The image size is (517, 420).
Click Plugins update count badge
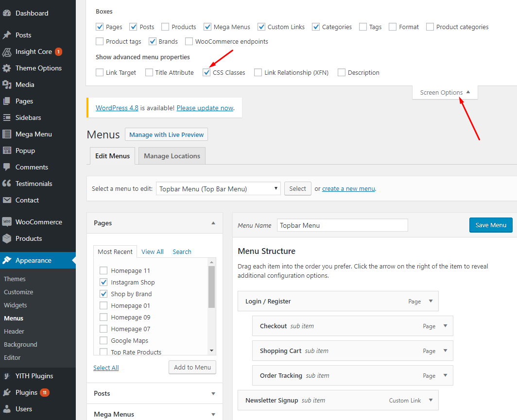click(45, 392)
